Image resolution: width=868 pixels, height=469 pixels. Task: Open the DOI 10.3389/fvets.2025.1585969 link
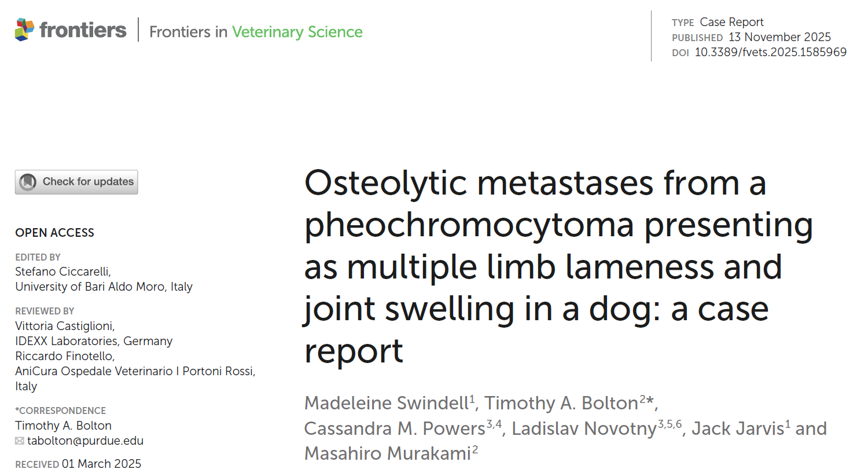pyautogui.click(x=770, y=52)
